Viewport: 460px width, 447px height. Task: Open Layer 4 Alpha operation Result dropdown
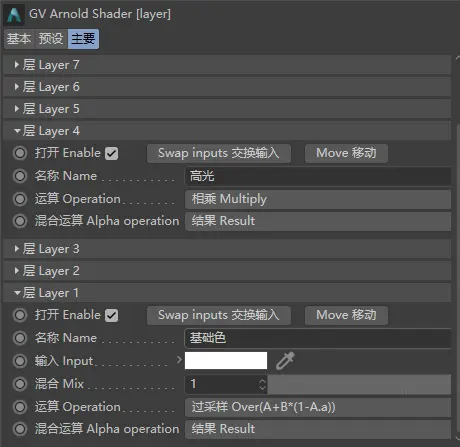coord(318,221)
